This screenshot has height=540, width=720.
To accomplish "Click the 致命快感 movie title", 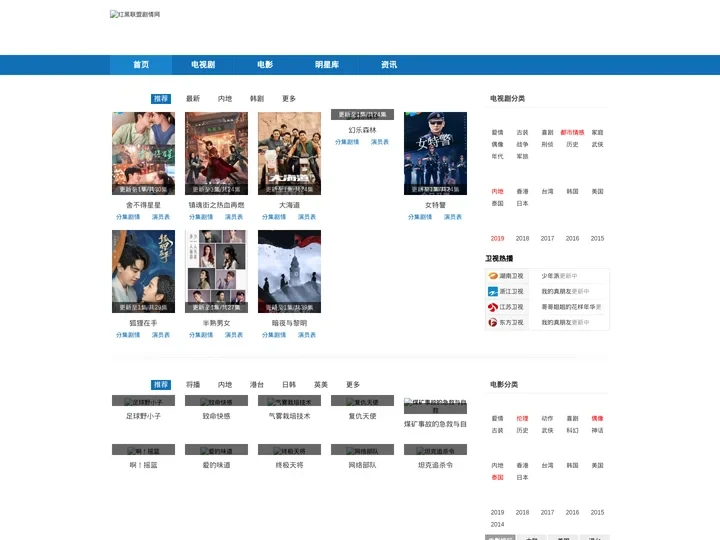I will 216,416.
